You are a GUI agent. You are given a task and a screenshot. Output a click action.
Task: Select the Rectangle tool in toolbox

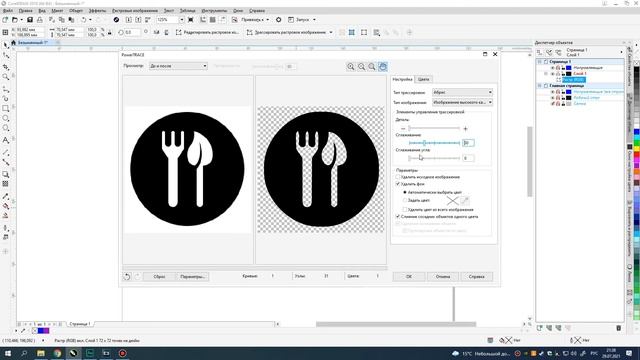click(x=6, y=109)
